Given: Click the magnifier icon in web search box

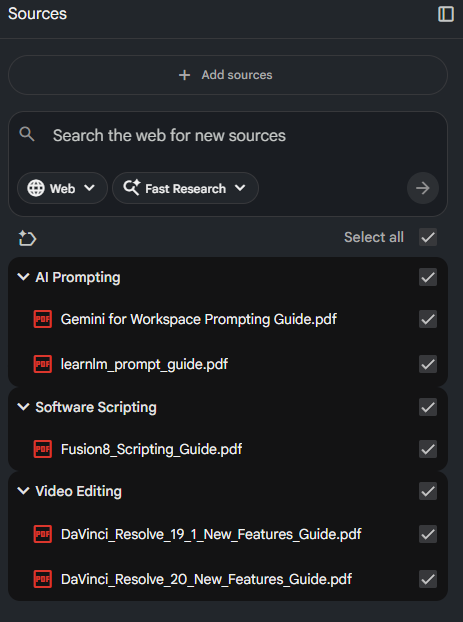Looking at the screenshot, I should (x=27, y=134).
